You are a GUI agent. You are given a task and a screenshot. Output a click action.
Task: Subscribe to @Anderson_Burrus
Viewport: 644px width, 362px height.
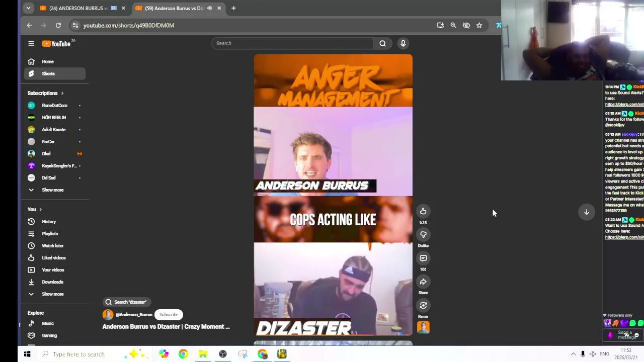click(169, 315)
